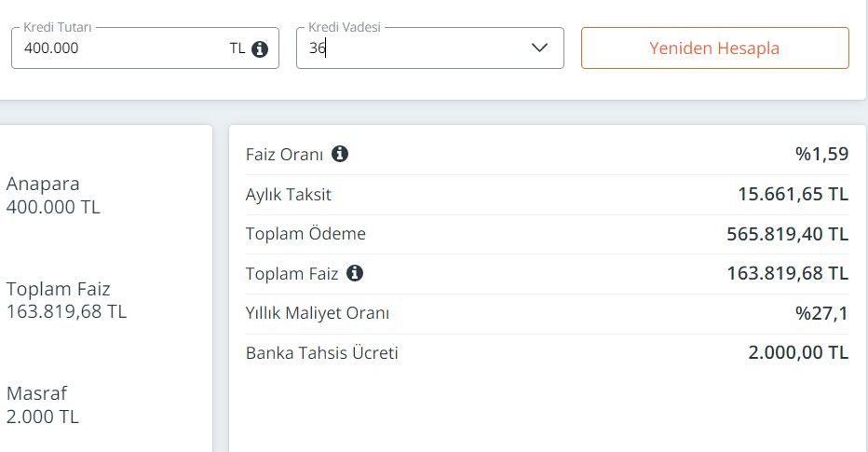Select the Toplam Ödeme value 565.819,40 TL

point(788,234)
